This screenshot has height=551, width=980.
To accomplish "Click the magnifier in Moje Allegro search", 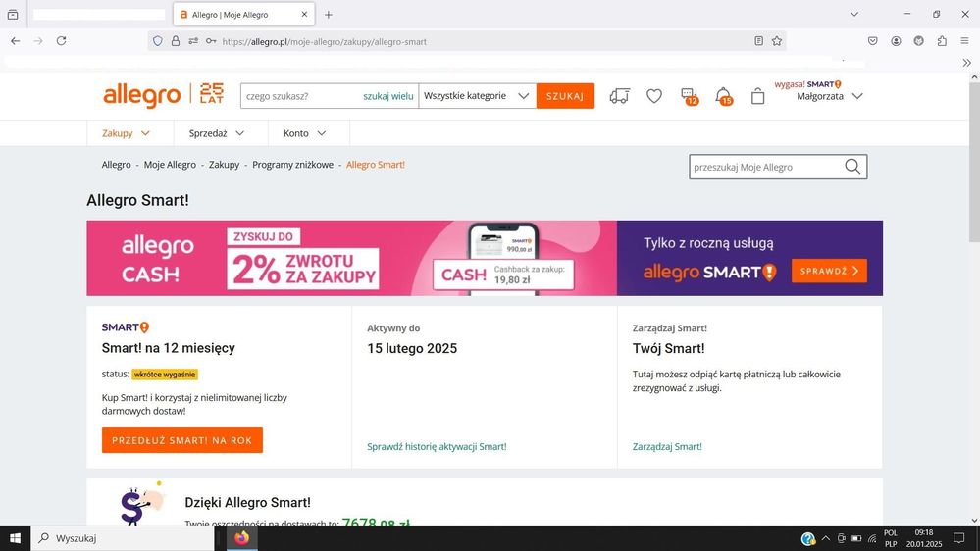I will (x=852, y=166).
